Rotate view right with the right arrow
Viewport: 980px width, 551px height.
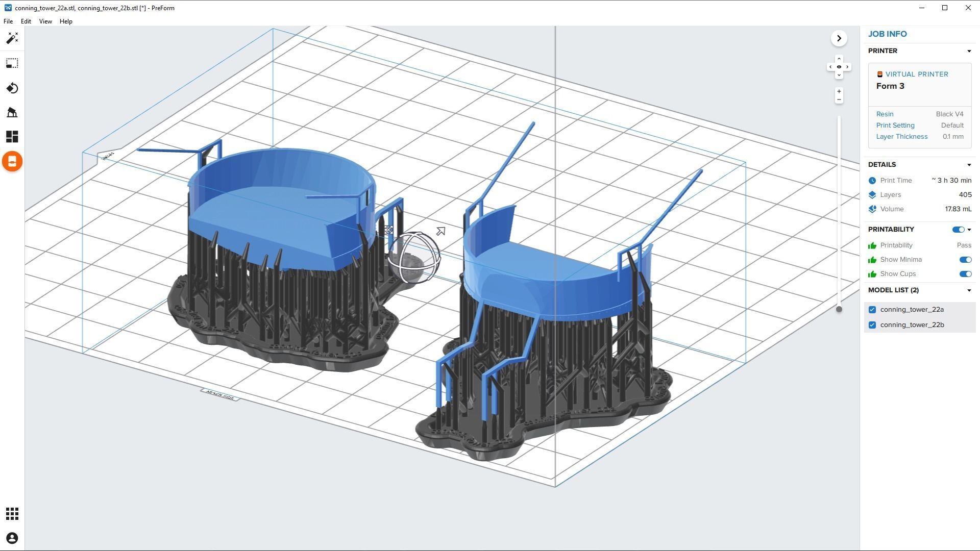point(847,67)
